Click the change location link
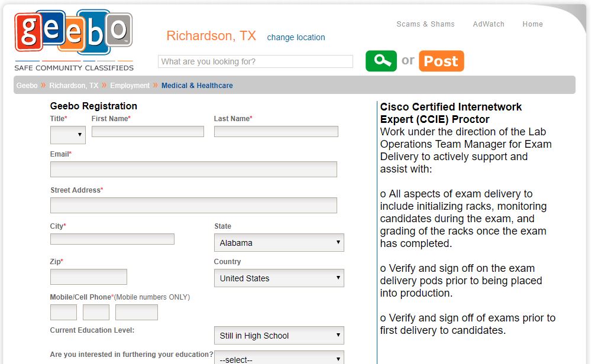This screenshot has width=601, height=364. pyautogui.click(x=296, y=37)
